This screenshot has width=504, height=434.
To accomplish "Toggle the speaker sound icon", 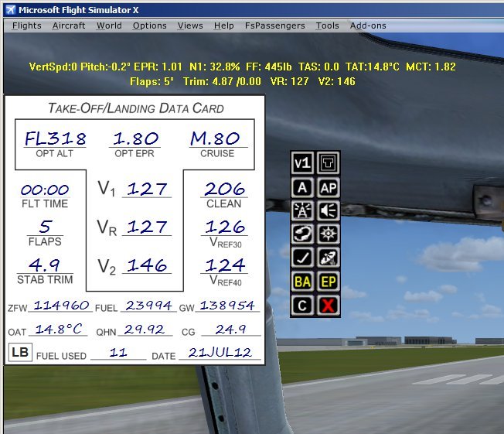I will pyautogui.click(x=329, y=210).
